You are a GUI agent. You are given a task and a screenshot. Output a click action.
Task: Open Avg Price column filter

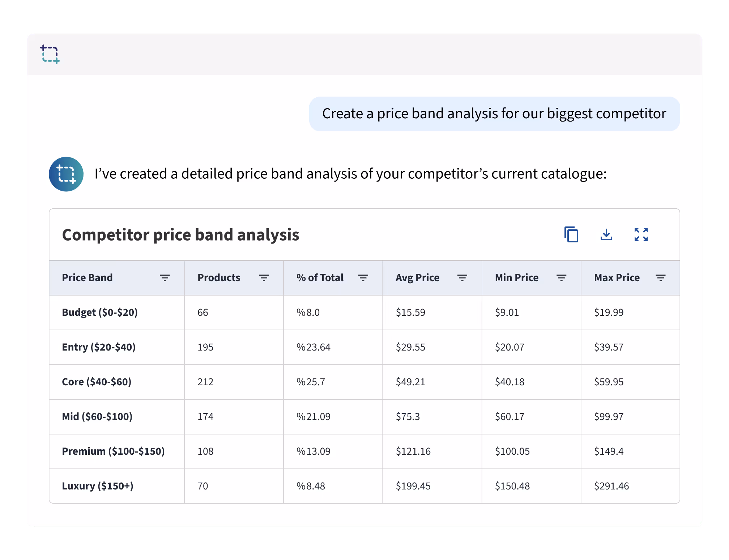coord(462,278)
